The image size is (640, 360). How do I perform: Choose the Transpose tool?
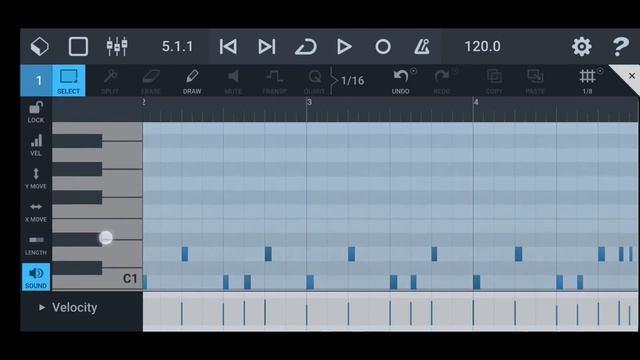pos(274,82)
